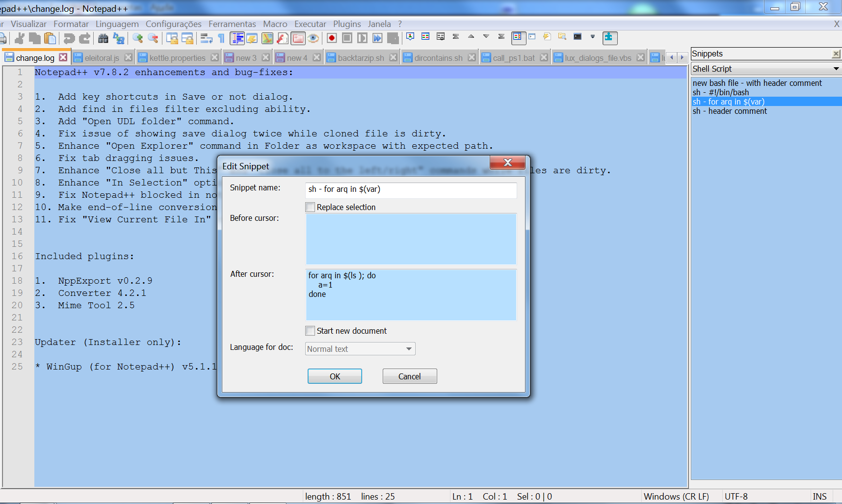Open the Function List icon
This screenshot has height=504, width=842.
(x=283, y=38)
